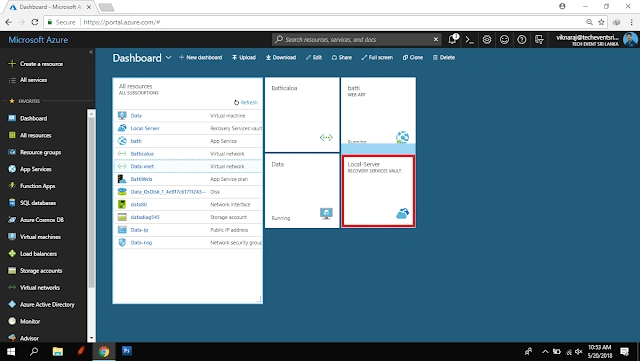
Task: Open the help question mark icon
Action: (x=522, y=40)
